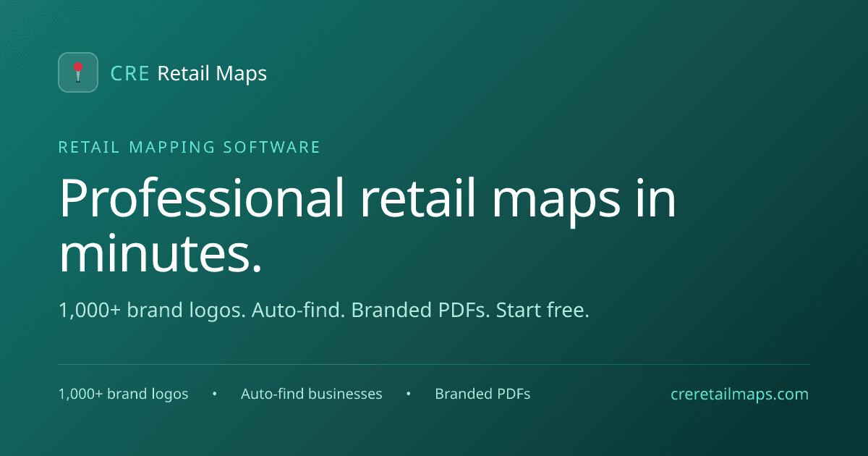This screenshot has width=868, height=456.
Task: Click subtitle beginning '1,000+ brand logos. Auto-find.'
Action: tap(324, 311)
